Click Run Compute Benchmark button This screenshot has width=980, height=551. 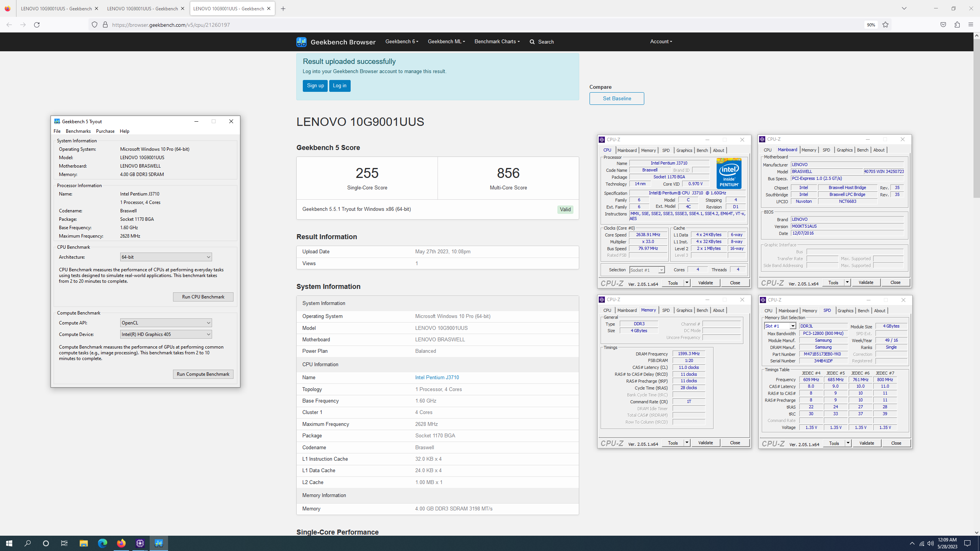(x=203, y=374)
